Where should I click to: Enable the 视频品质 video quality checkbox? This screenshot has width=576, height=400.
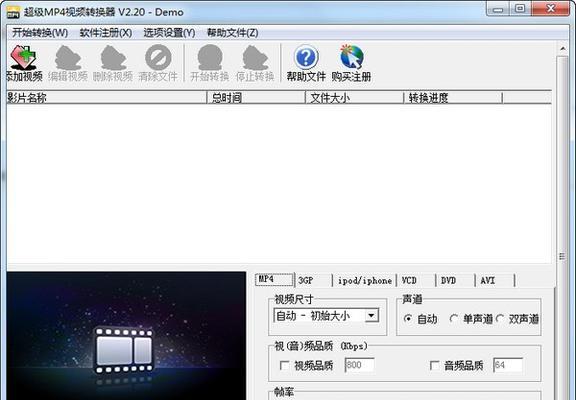pyautogui.click(x=284, y=365)
